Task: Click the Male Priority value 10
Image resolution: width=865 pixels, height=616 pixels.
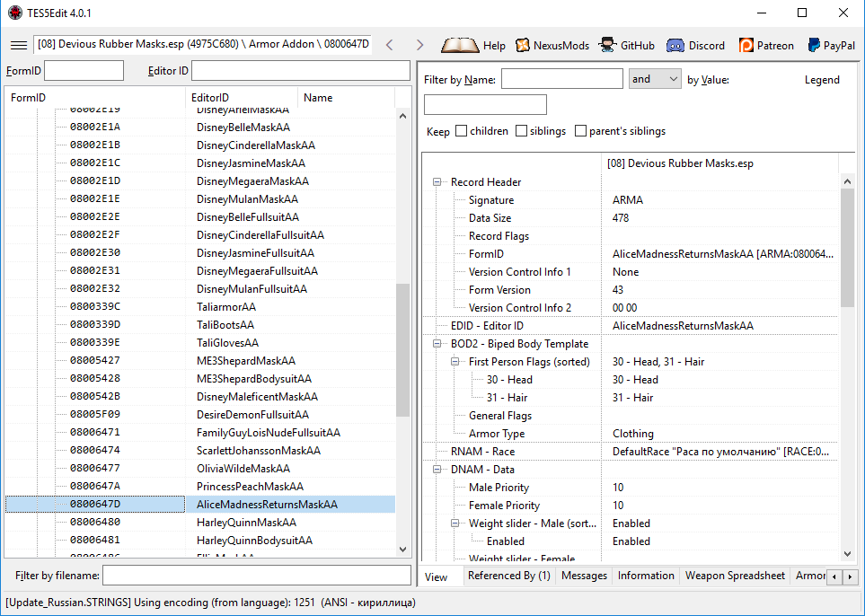Action: coord(618,488)
